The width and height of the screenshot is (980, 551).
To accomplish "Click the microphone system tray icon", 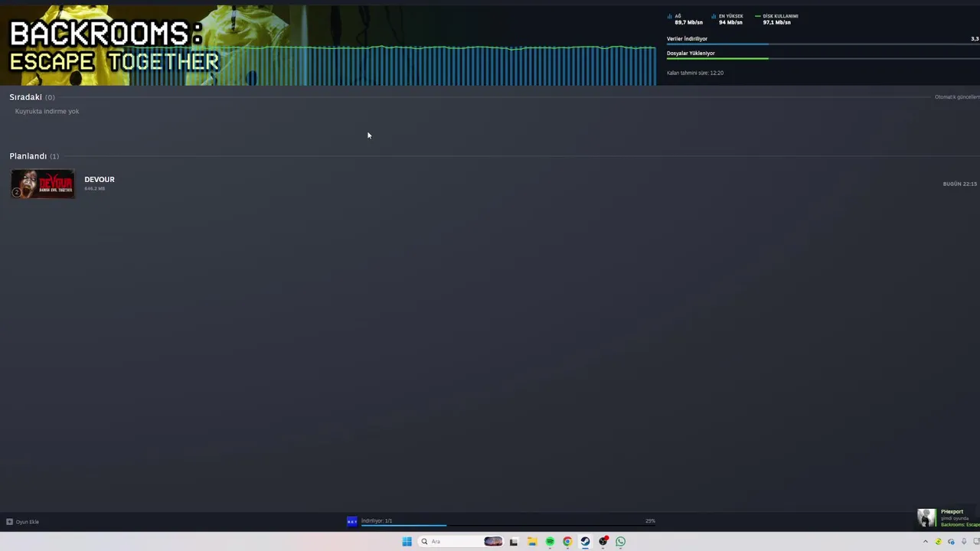I will 964,541.
